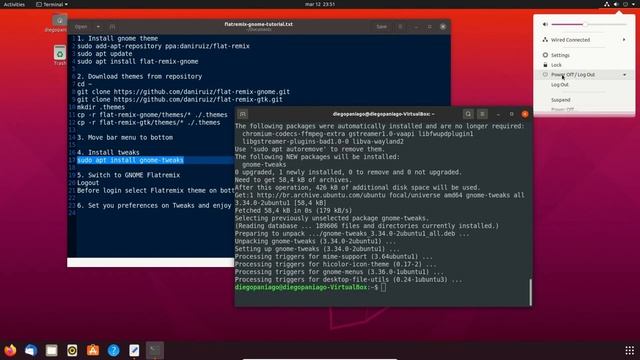Click the line '1. Install gnome theme'
640x360 pixels.
point(118,38)
